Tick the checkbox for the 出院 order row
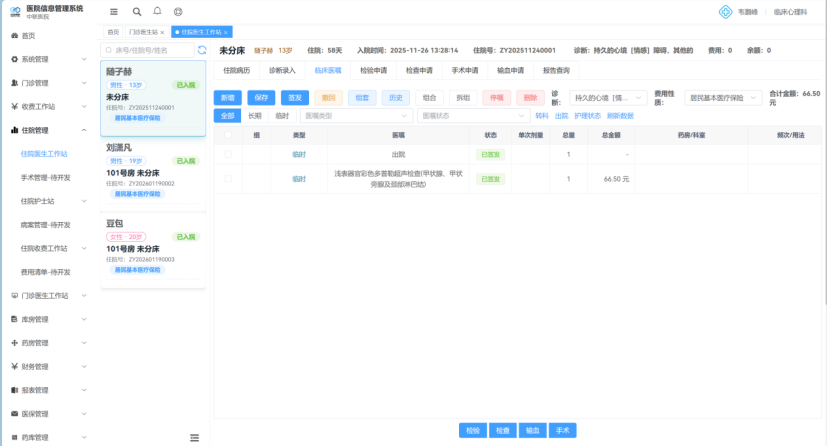The width and height of the screenshot is (827, 446). [228, 155]
